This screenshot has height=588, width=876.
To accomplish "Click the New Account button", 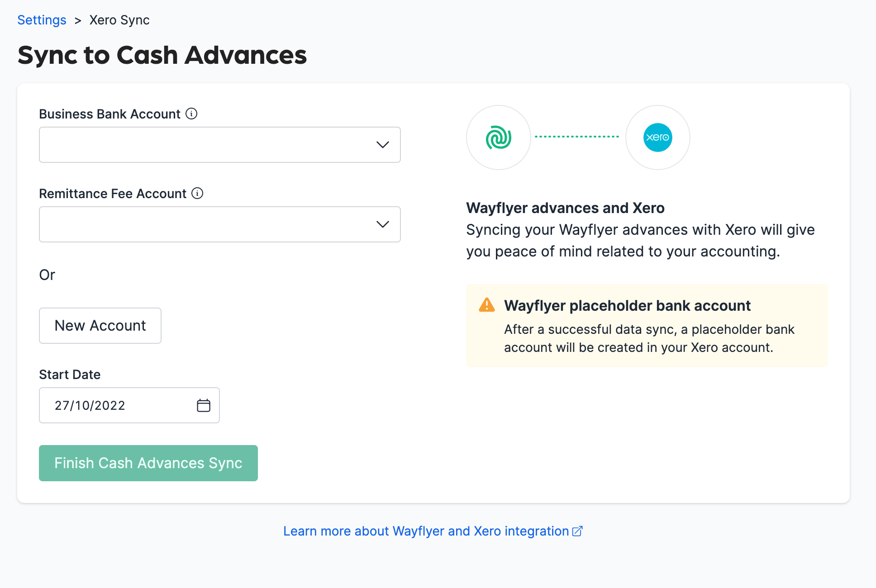I will [100, 325].
